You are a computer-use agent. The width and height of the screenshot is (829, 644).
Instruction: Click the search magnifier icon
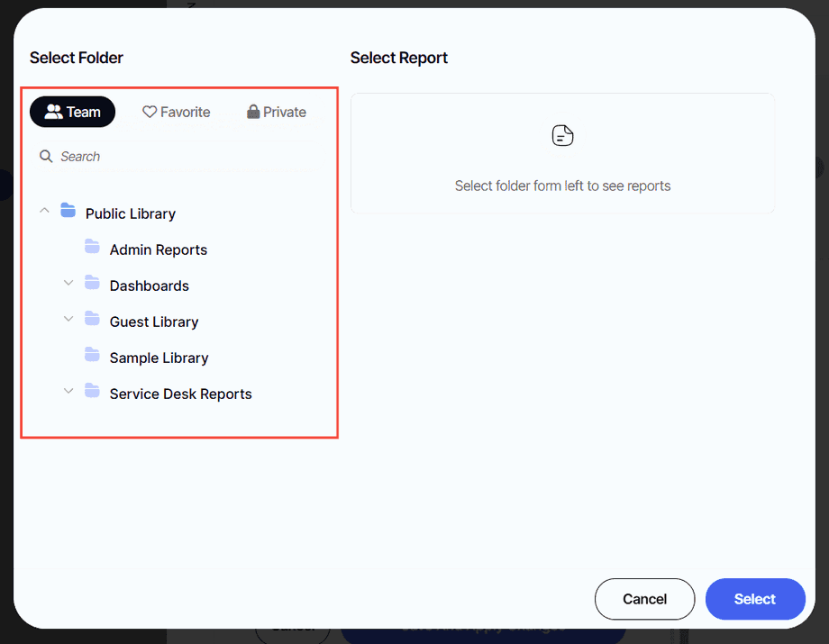46,156
